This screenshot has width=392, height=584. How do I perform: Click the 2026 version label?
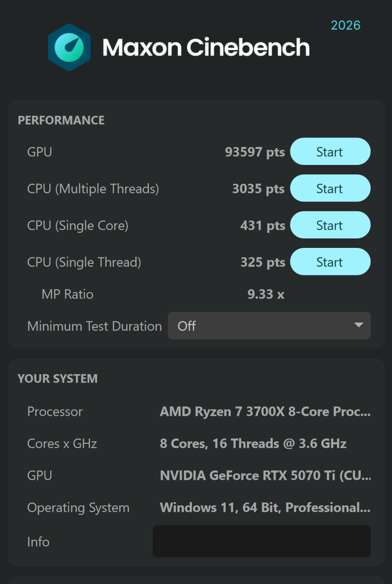pos(346,25)
